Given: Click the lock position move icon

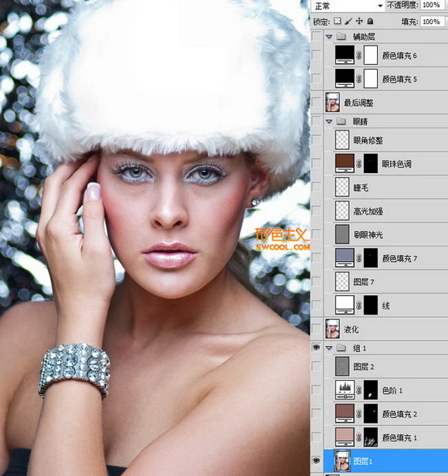Looking at the screenshot, I should [x=359, y=21].
